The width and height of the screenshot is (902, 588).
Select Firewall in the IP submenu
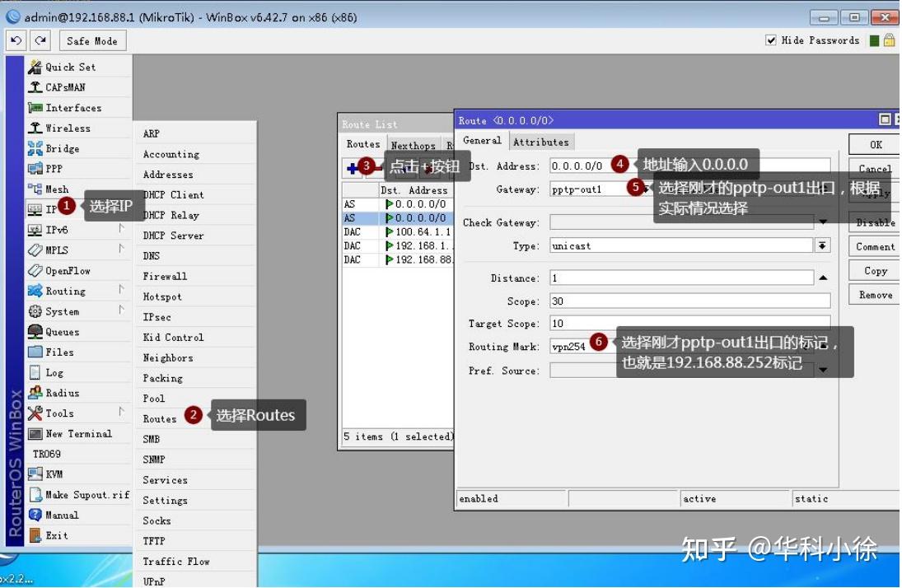coord(165,276)
